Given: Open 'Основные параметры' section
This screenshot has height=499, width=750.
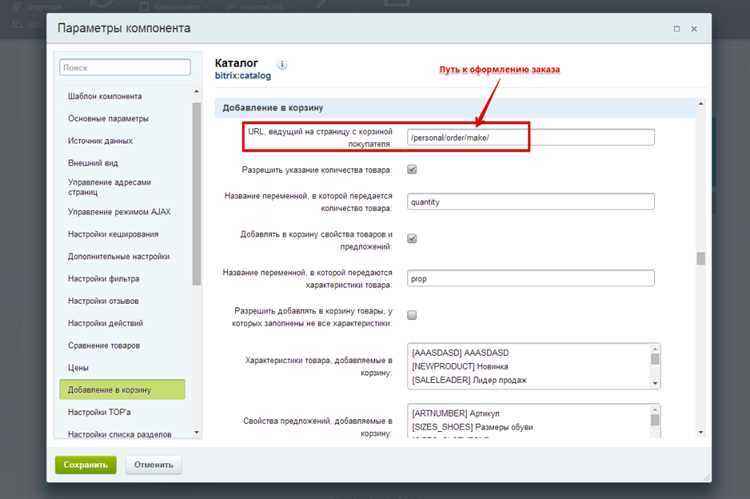Looking at the screenshot, I should pyautogui.click(x=108, y=118).
